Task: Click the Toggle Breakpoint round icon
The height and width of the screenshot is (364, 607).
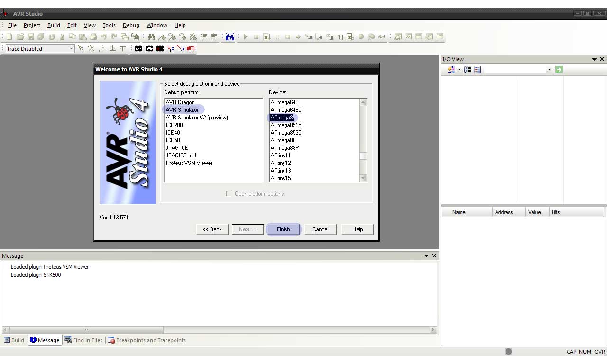Action: 361,37
